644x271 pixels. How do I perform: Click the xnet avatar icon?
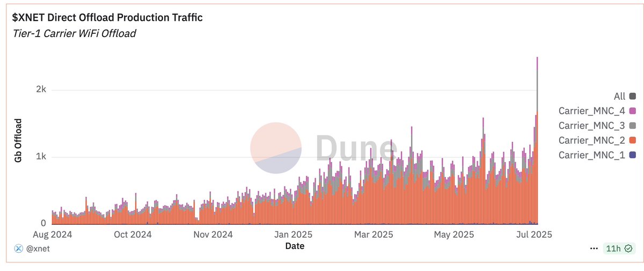(x=18, y=248)
